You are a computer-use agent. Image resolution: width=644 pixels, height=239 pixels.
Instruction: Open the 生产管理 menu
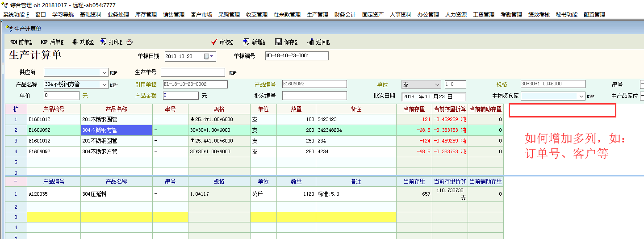point(318,15)
